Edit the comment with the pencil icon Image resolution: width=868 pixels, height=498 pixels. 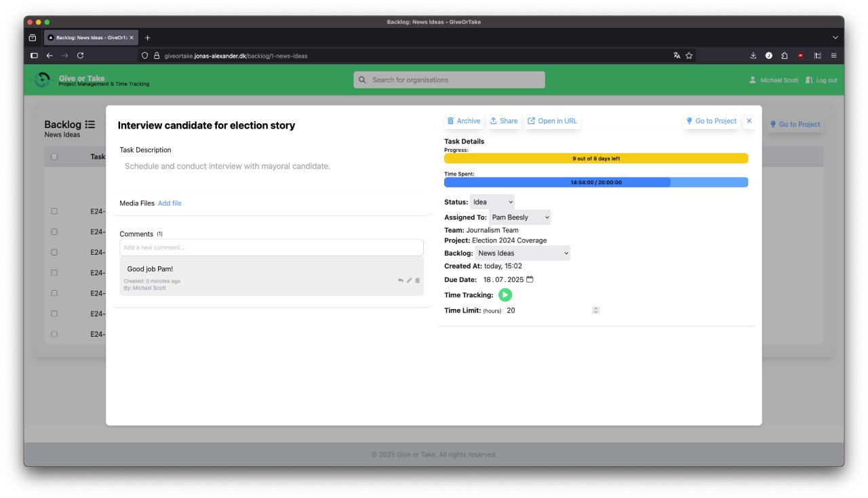[x=409, y=281]
